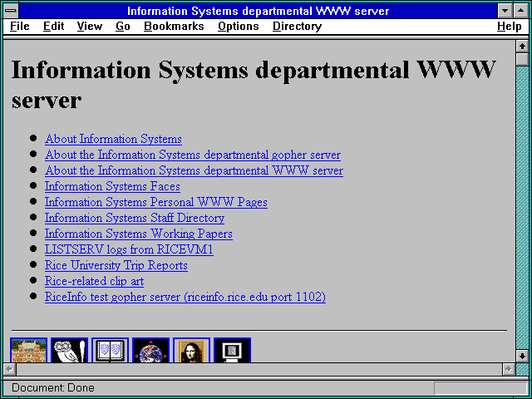
Task: Click the globe earth icon
Action: [x=150, y=350]
